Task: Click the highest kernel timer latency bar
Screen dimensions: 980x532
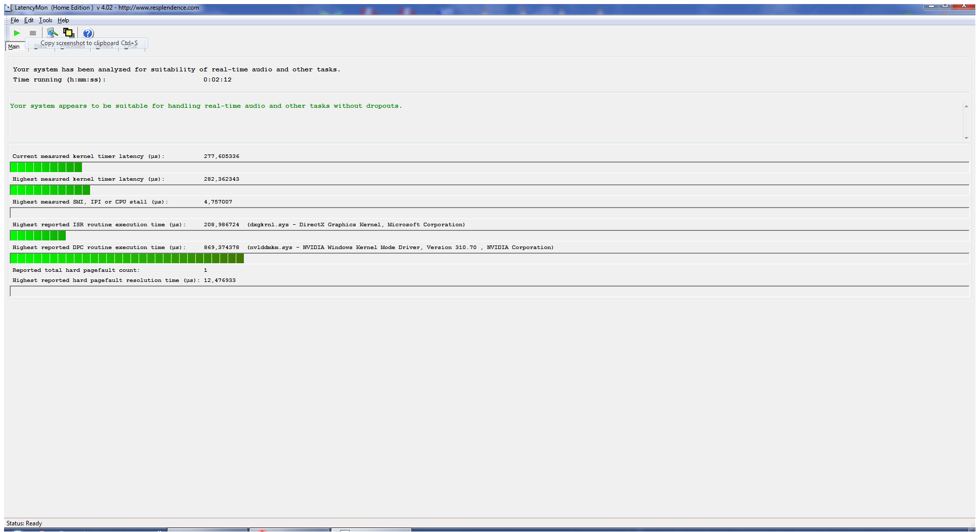Action: point(489,190)
